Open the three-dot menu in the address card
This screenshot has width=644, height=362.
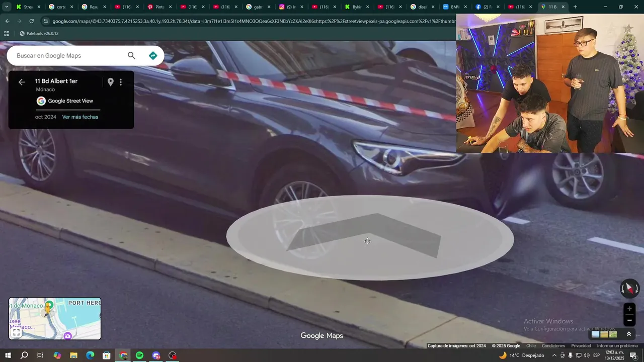pos(121,82)
